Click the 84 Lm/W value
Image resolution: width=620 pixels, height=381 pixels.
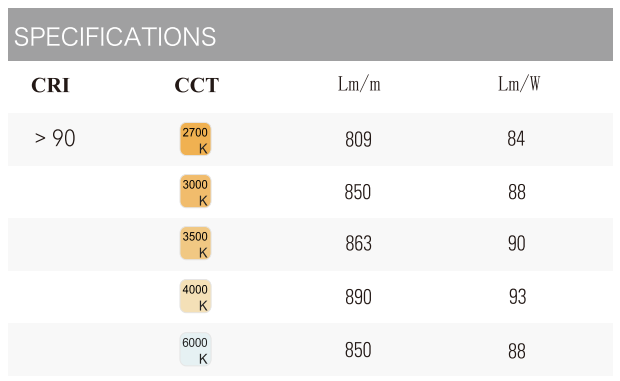(x=516, y=139)
